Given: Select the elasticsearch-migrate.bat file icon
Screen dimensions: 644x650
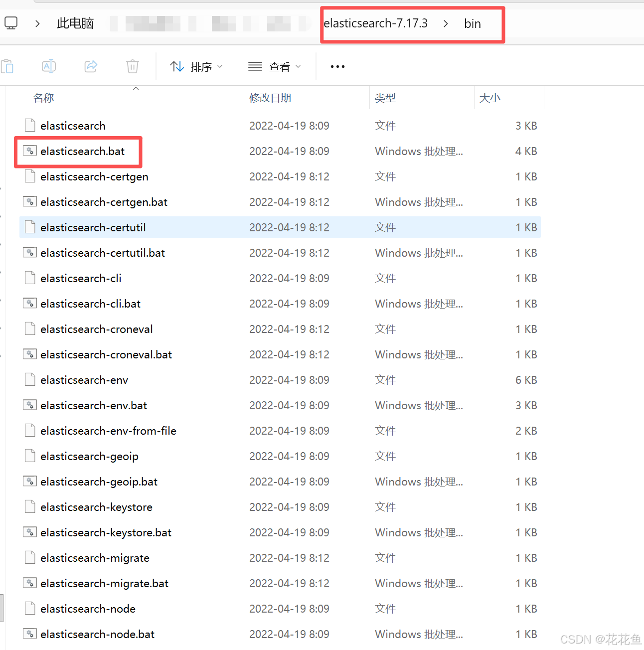Looking at the screenshot, I should 30,583.
